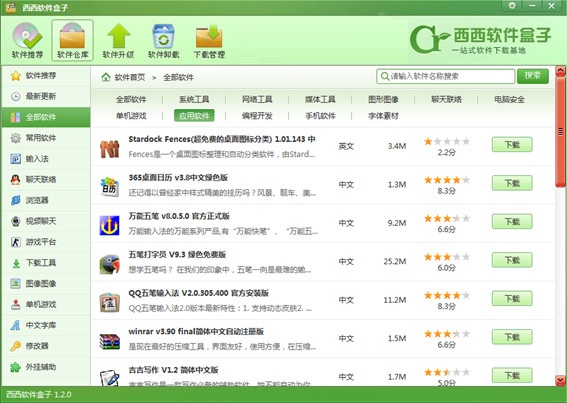Click the software name search field
The image size is (567, 403).
[x=446, y=76]
